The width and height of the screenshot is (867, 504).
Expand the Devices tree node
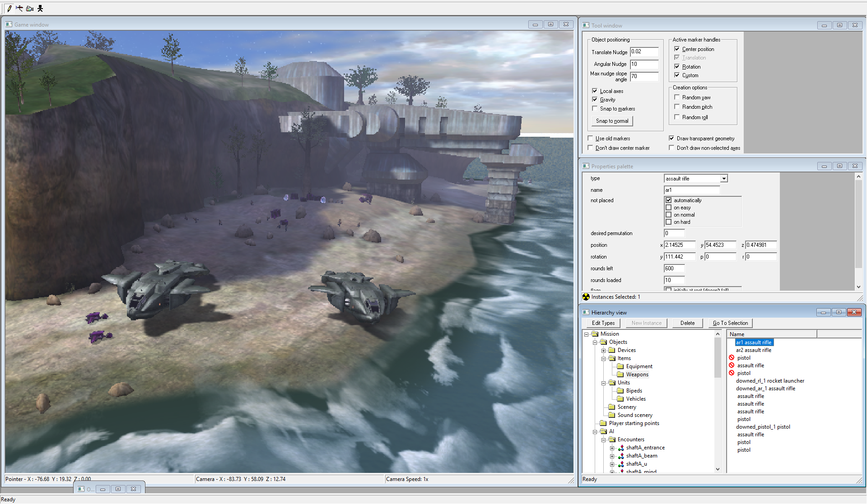(x=603, y=350)
